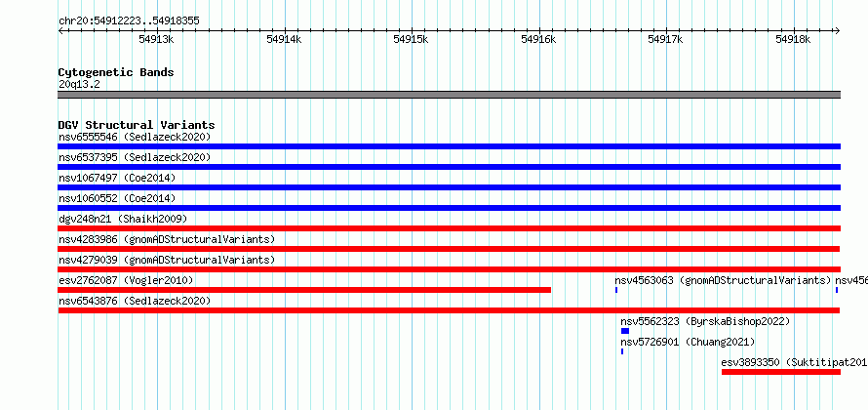The height and width of the screenshot is (410, 868).
Task: Click the nsv6555546 (Sedlazeck2020) label
Action: point(135,137)
